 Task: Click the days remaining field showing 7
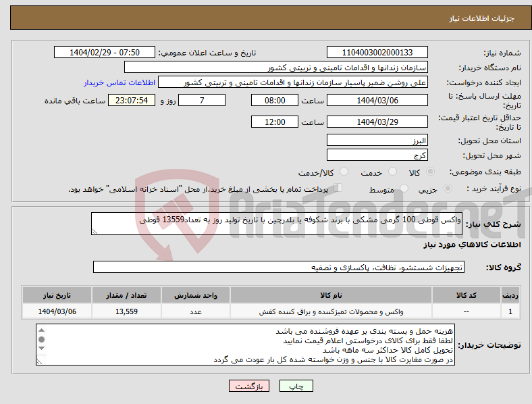click(x=202, y=100)
